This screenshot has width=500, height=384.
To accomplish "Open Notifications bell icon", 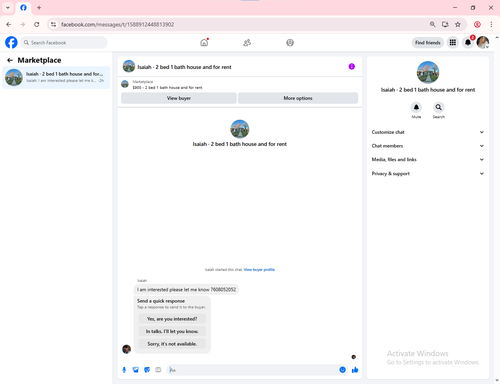I will point(468,42).
